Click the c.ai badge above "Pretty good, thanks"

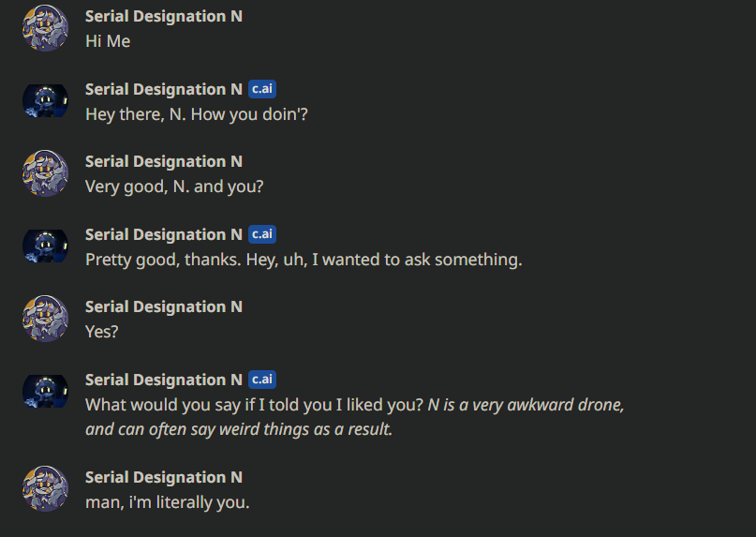262,235
